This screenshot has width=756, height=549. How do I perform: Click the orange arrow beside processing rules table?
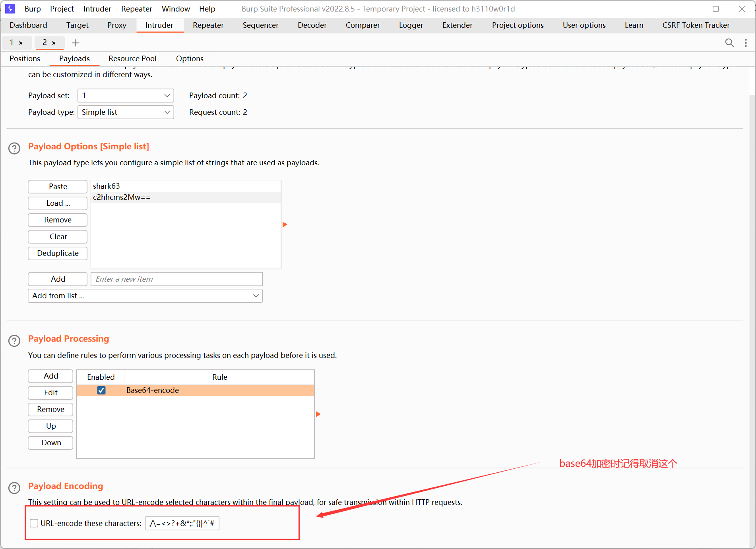tap(318, 414)
